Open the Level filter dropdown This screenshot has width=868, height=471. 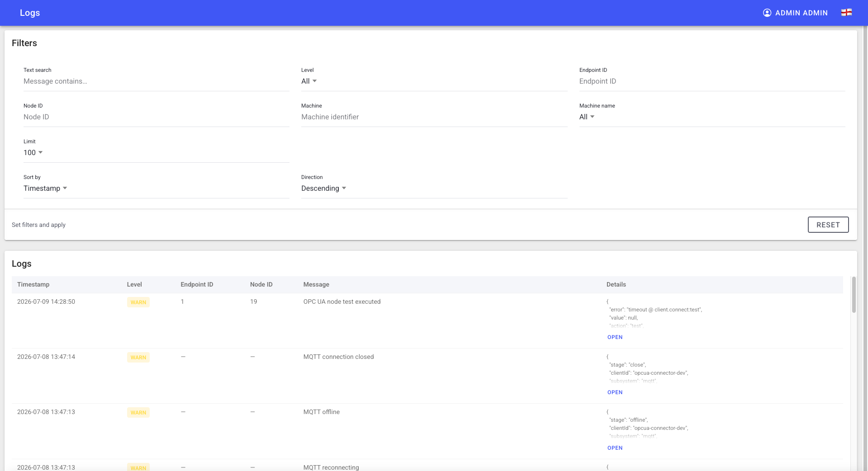point(434,81)
